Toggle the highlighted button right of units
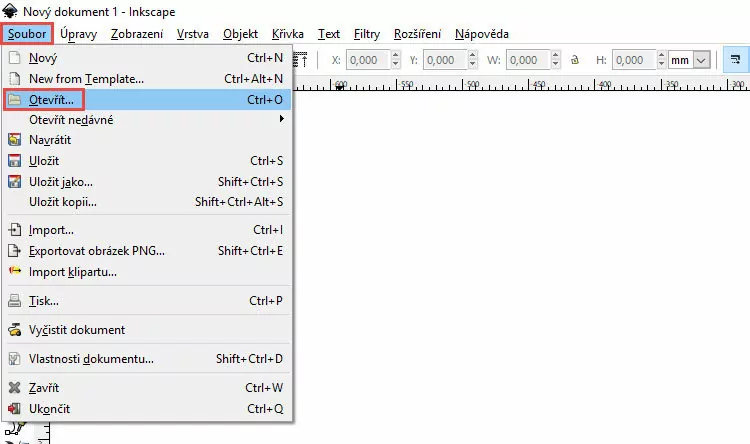 (735, 60)
